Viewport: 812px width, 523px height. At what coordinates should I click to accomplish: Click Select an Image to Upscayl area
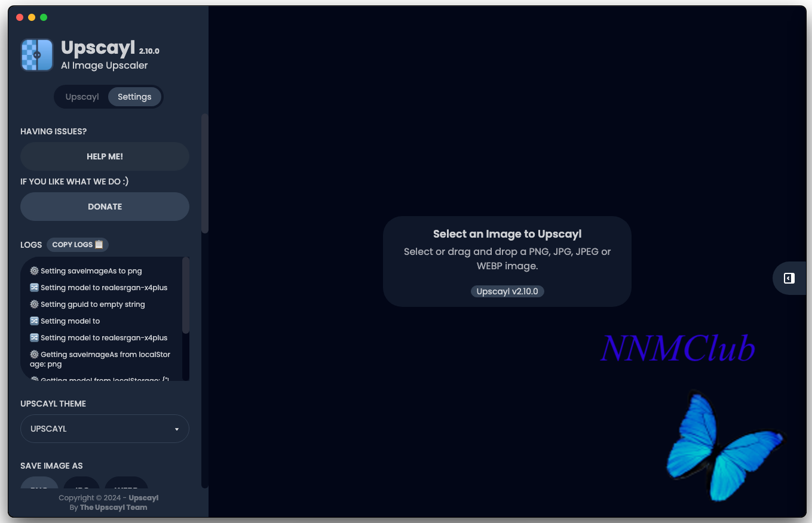(507, 261)
